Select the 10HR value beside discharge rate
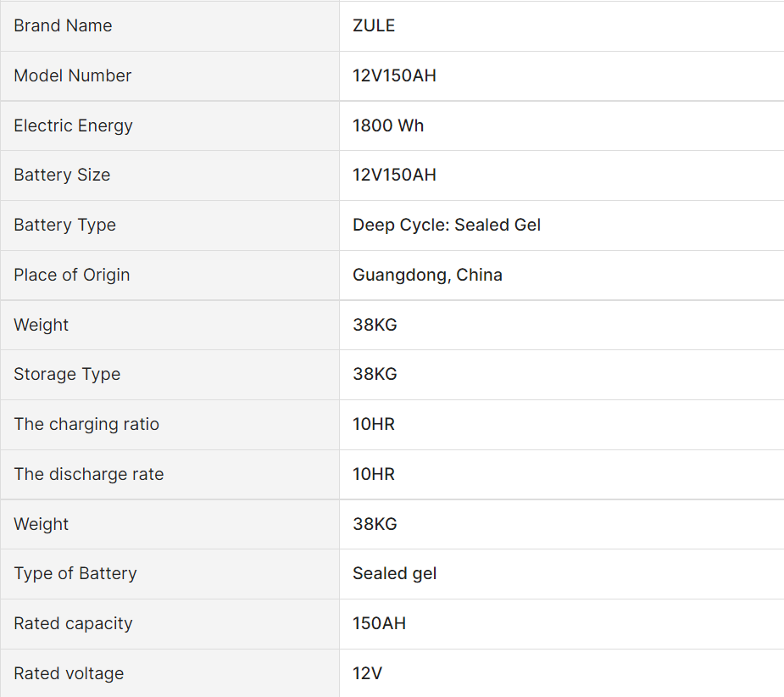784x697 pixels. [x=374, y=474]
